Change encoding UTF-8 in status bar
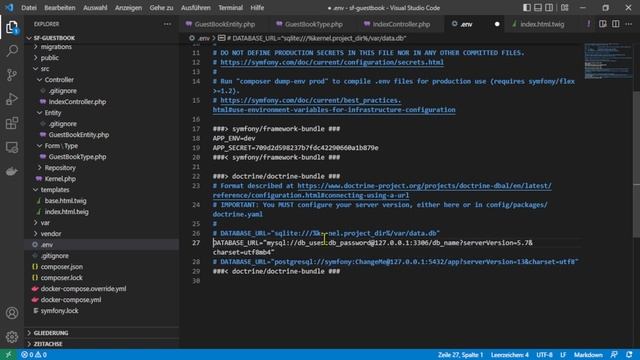 [544, 355]
